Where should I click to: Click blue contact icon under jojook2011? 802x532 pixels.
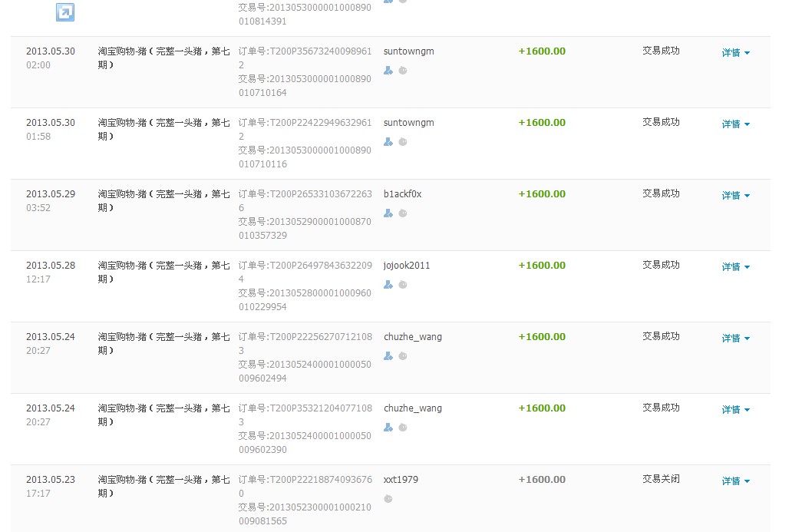point(388,285)
